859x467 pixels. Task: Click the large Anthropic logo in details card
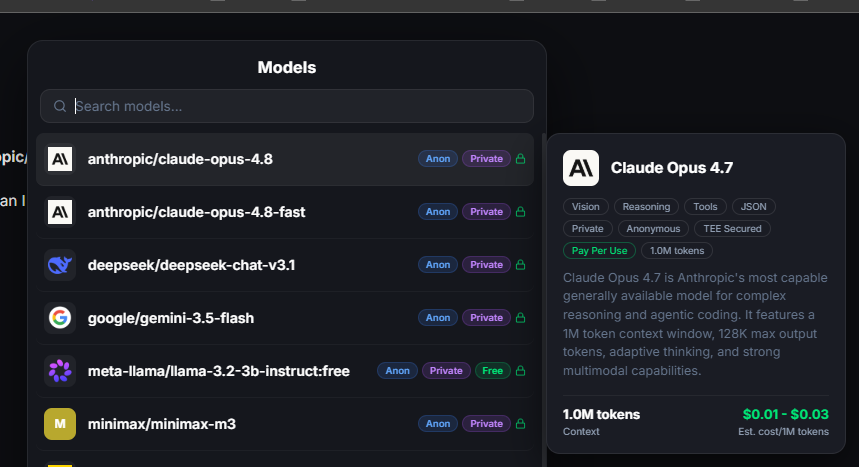581,168
